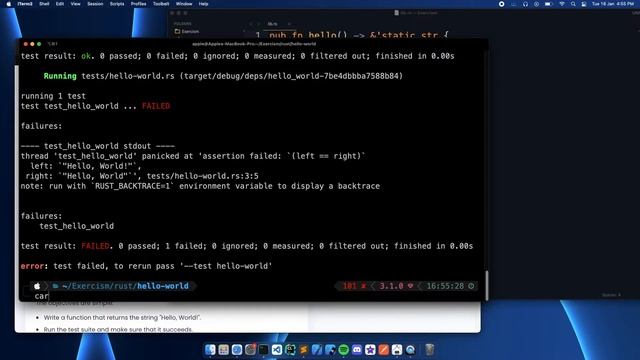Click the date and time in menu bar
Viewport: 640px width, 360px height.
click(613, 4)
